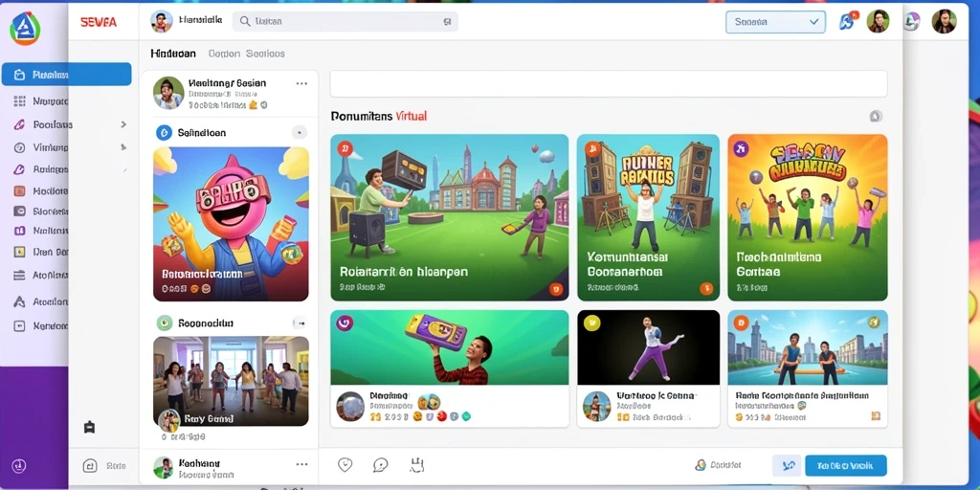
Task: Click the share icon beside the chat bubble
Action: 417,464
